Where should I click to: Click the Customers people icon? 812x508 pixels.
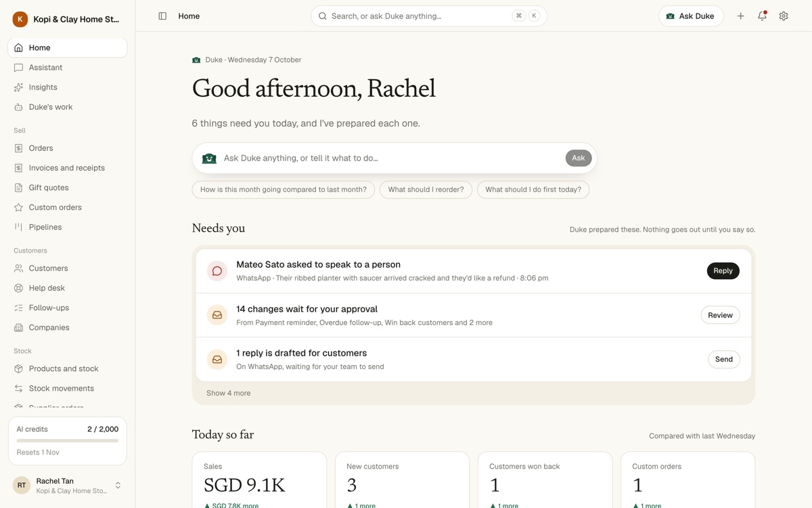[19, 268]
